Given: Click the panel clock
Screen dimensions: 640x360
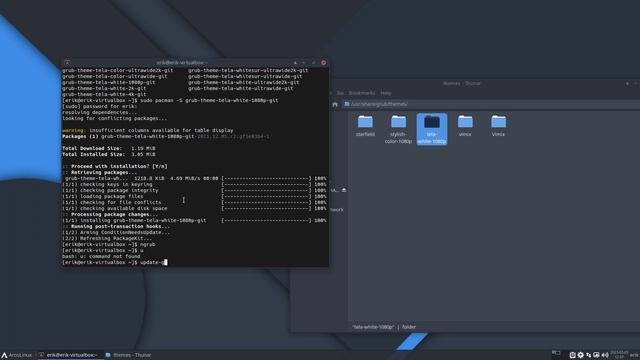Looking at the screenshot, I should [619, 355].
